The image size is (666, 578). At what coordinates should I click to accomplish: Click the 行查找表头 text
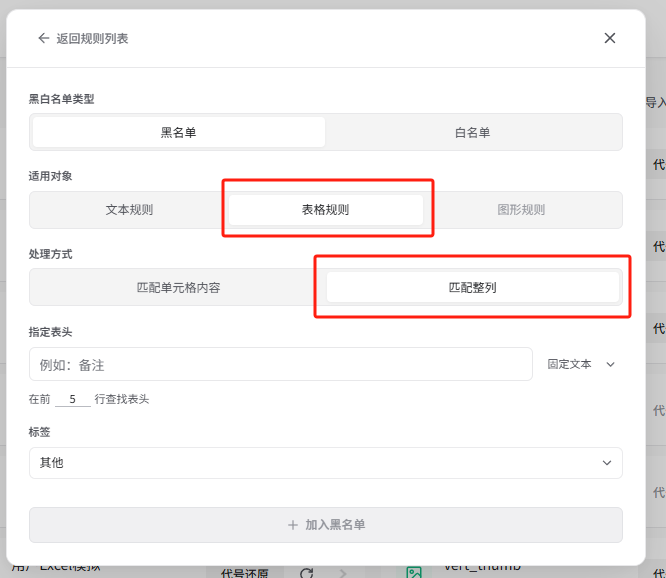pos(121,399)
